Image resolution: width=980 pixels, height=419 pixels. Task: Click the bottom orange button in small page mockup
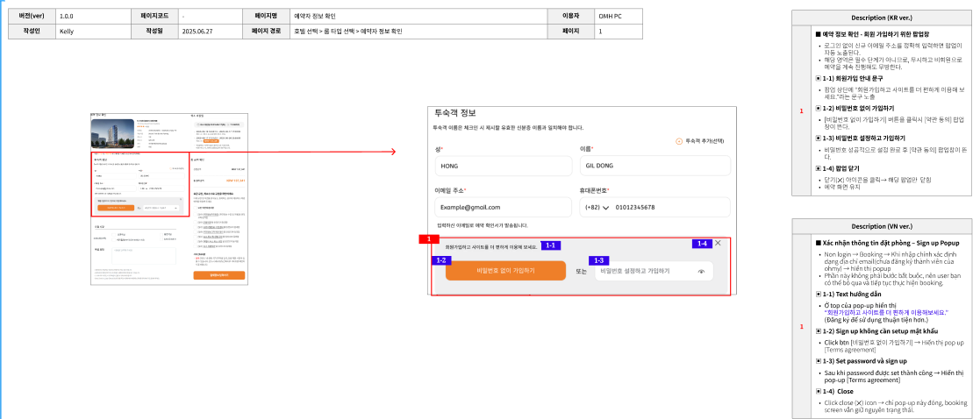tap(218, 274)
